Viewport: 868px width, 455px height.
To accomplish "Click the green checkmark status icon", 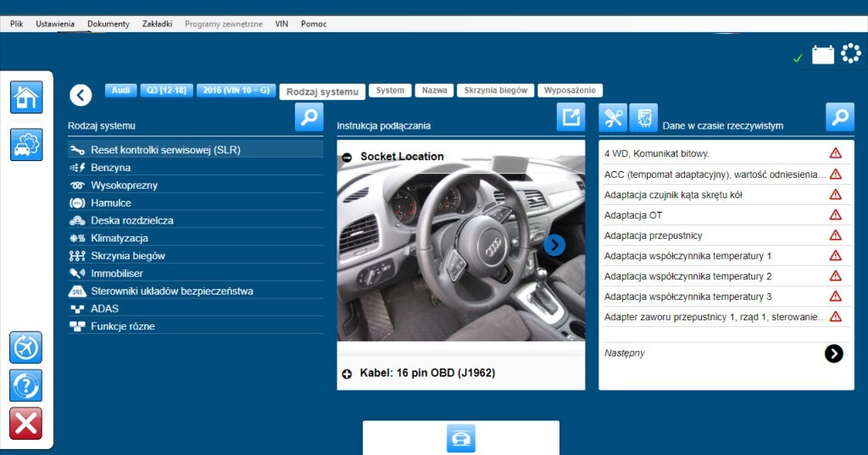I will 798,58.
